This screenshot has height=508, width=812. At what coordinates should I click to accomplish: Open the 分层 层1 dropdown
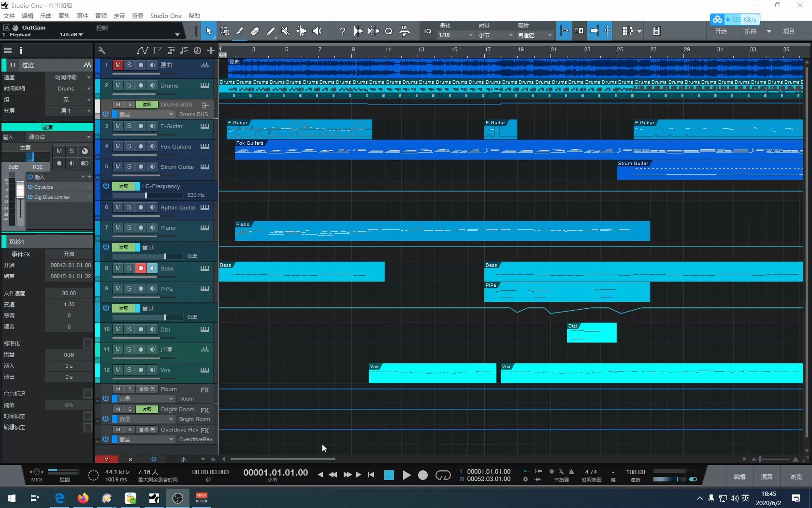(x=69, y=111)
